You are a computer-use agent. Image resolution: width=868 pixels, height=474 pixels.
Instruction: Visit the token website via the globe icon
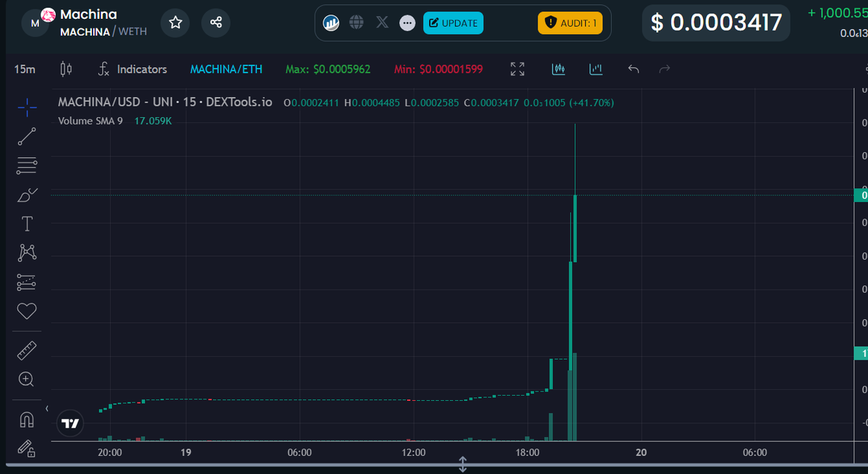357,22
